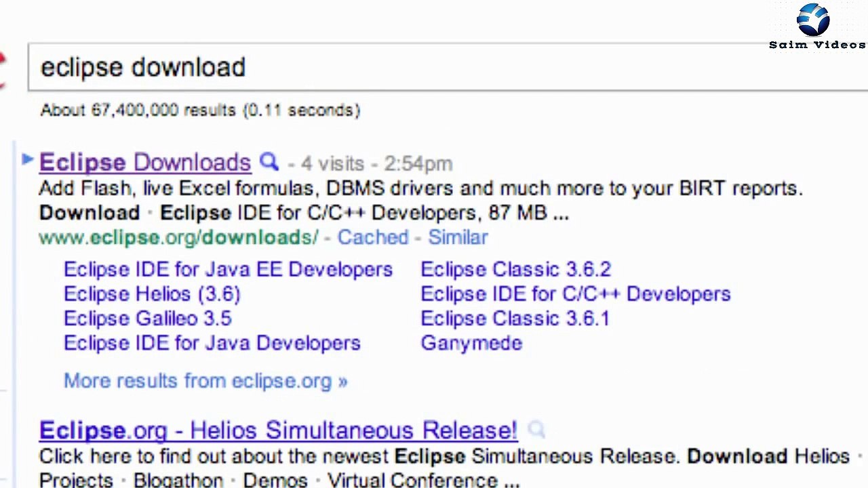
Task: Open the Eclipse Classic 3.6.1 link
Action: pyautogui.click(x=515, y=319)
